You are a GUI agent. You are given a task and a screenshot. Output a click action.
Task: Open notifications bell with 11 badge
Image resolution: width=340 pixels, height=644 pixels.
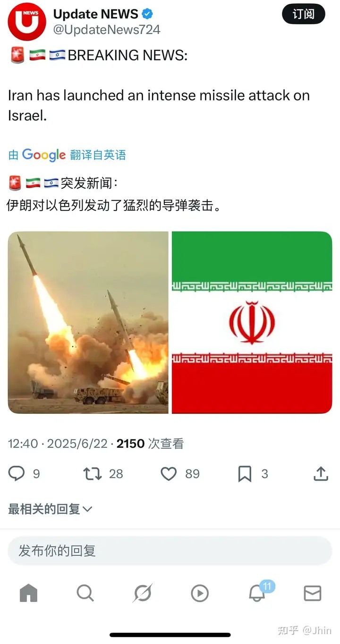pos(258,592)
